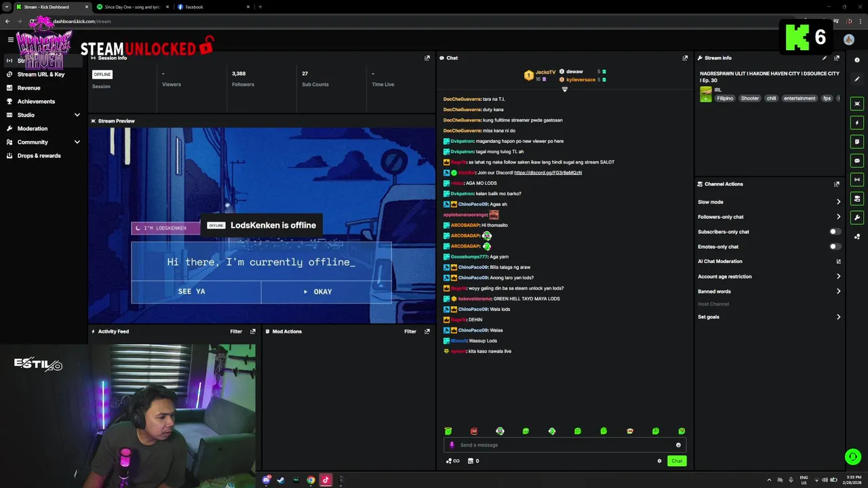Open Chrome from the taskbar
Viewport: 868px width, 488px height.
click(x=311, y=480)
